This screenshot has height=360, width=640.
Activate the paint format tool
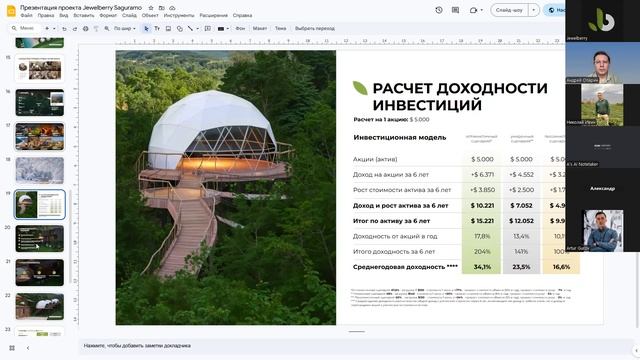[x=96, y=29]
